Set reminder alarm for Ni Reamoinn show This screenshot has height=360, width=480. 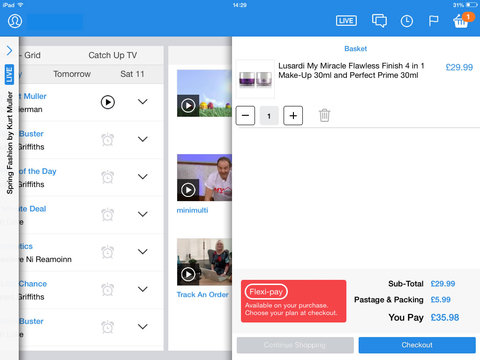[108, 252]
